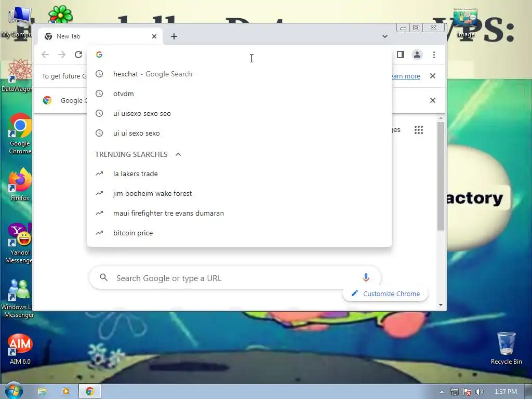
Task: Open the Windows Live Messenger desktop icon
Action: [x=18, y=299]
